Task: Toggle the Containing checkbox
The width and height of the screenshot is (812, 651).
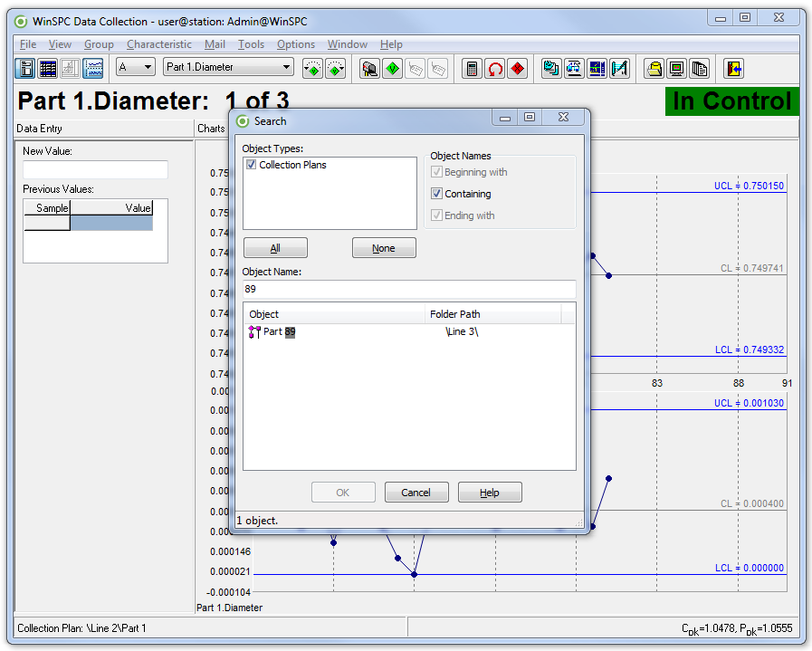Action: tap(436, 194)
